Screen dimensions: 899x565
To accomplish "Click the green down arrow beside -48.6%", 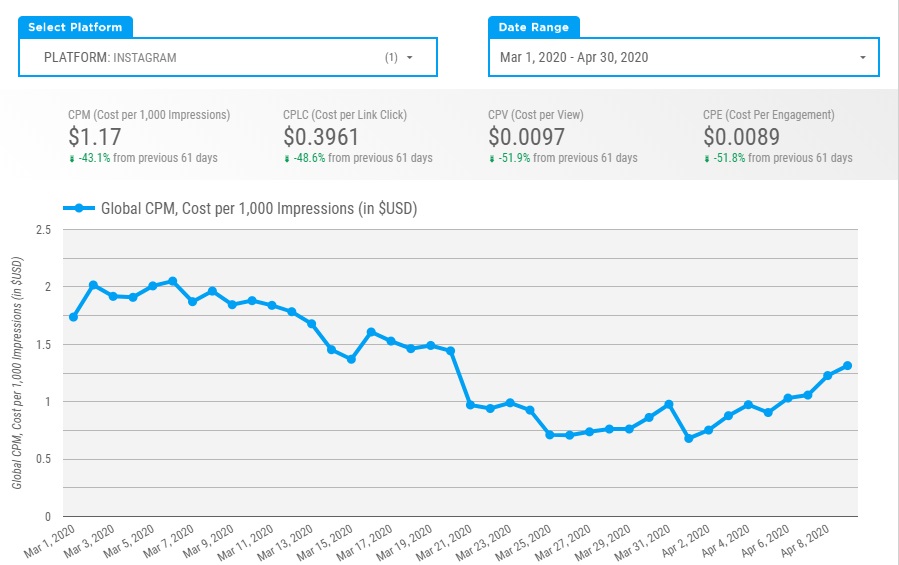I will pyautogui.click(x=287, y=159).
